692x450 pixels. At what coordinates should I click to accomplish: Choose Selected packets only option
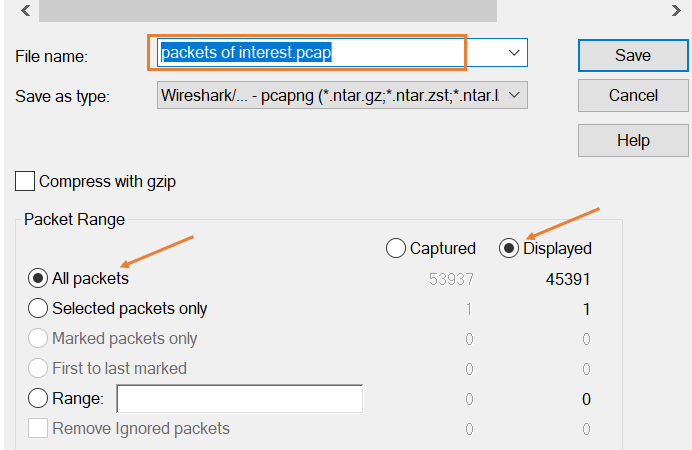click(38, 308)
